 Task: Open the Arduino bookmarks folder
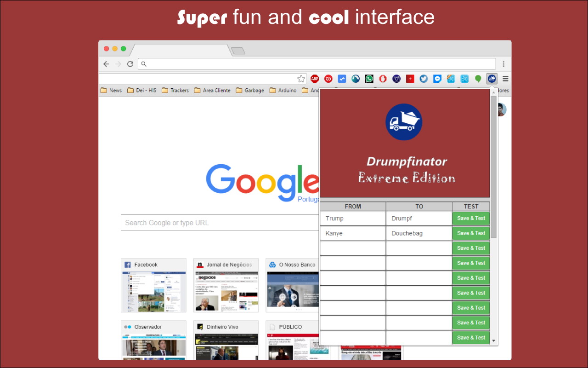[x=283, y=91]
